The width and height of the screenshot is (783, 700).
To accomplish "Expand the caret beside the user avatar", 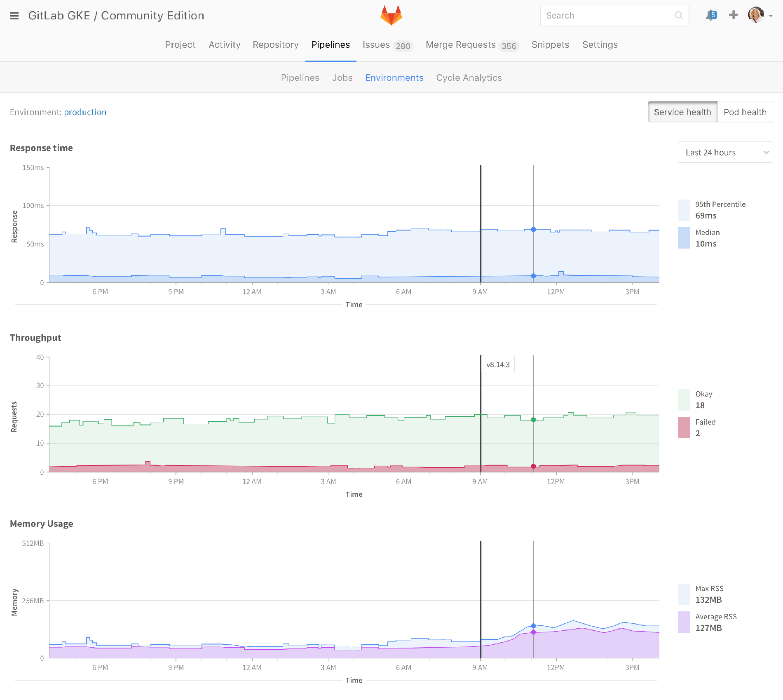I will [771, 16].
